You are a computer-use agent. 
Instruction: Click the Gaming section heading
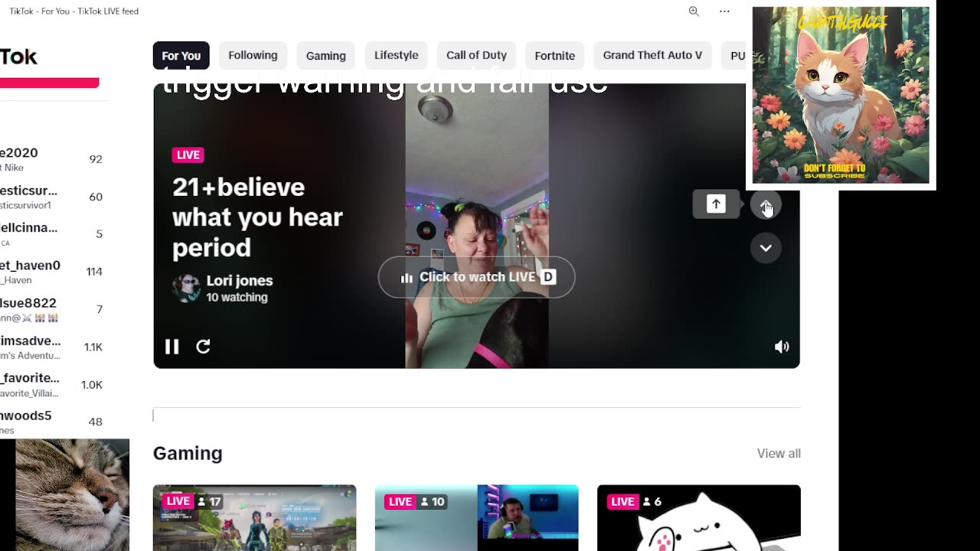point(188,454)
